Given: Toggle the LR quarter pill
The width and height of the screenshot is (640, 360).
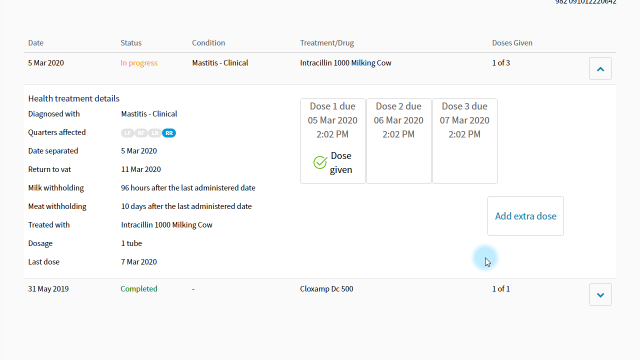Looking at the screenshot, I should [155, 133].
